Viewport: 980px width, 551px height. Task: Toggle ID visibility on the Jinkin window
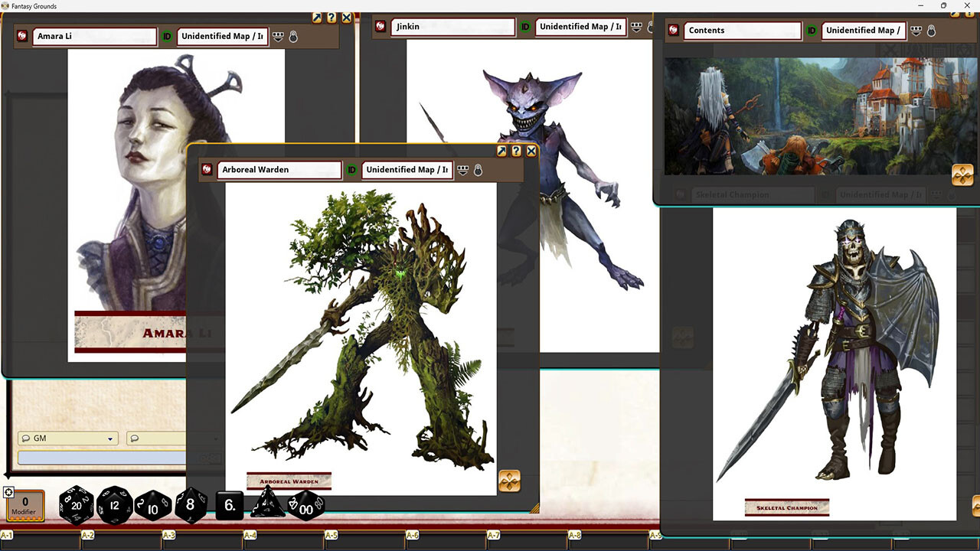tap(525, 27)
